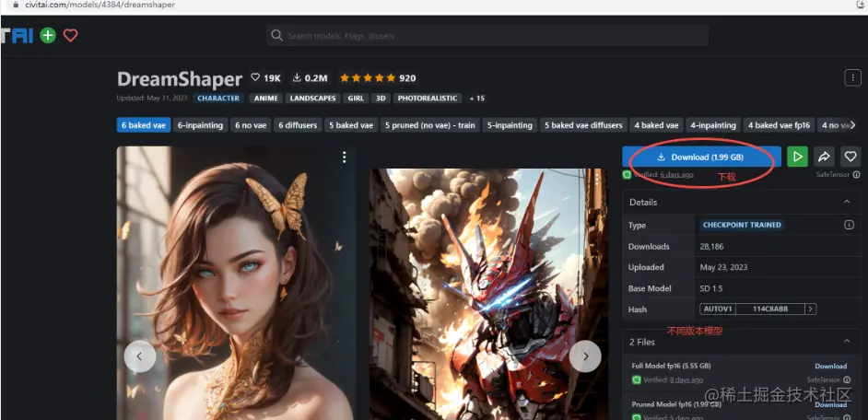Click the Uploaded date May 23, 2023

723,267
